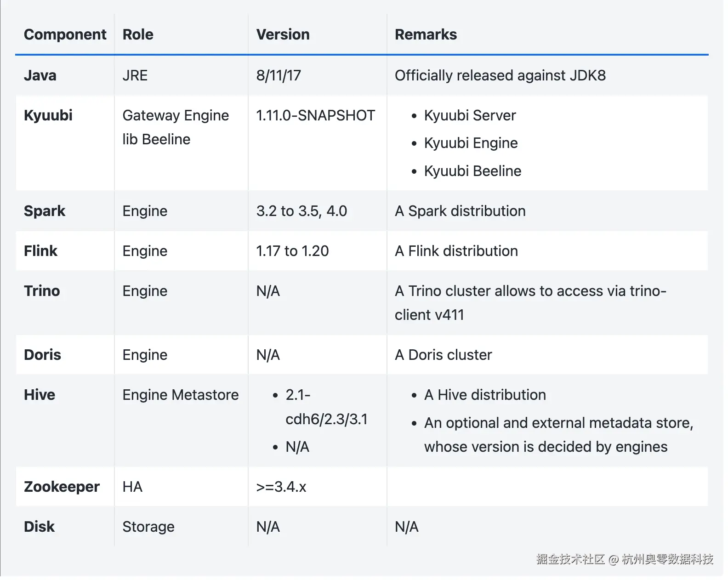Image resolution: width=728 pixels, height=580 pixels.
Task: Click the Hive version 2.1-cdh6/2.3/3.1 bullet
Action: pos(326,407)
